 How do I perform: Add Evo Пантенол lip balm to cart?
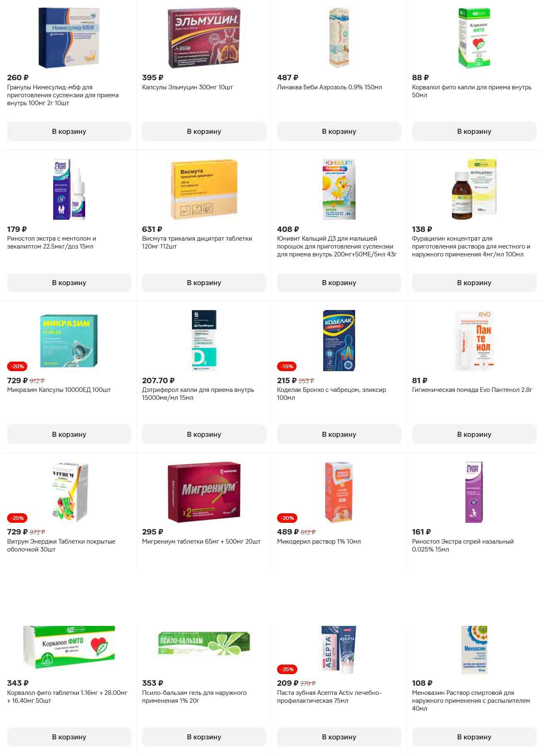(474, 434)
